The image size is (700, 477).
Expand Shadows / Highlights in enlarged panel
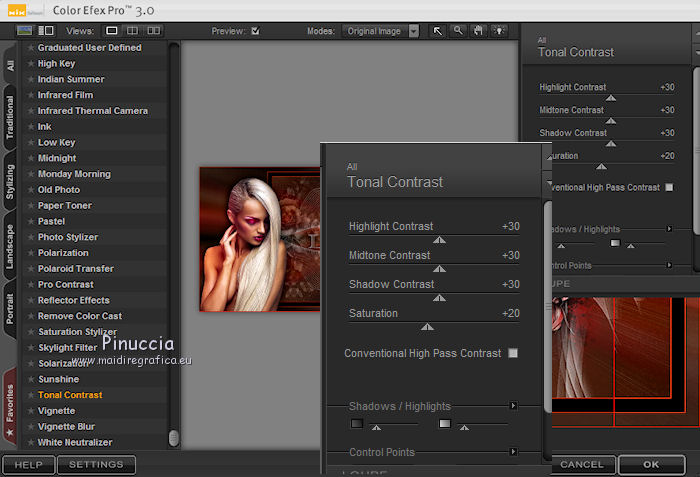tap(514, 406)
